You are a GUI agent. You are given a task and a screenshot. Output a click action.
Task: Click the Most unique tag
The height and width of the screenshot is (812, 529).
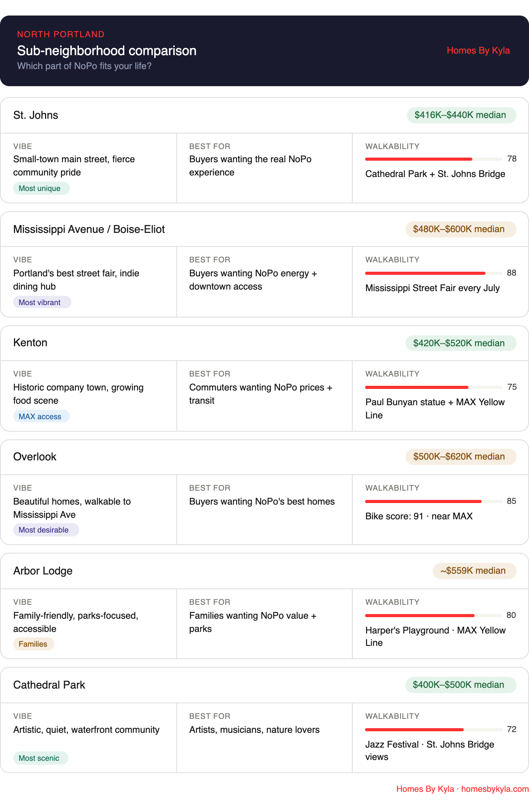point(42,188)
